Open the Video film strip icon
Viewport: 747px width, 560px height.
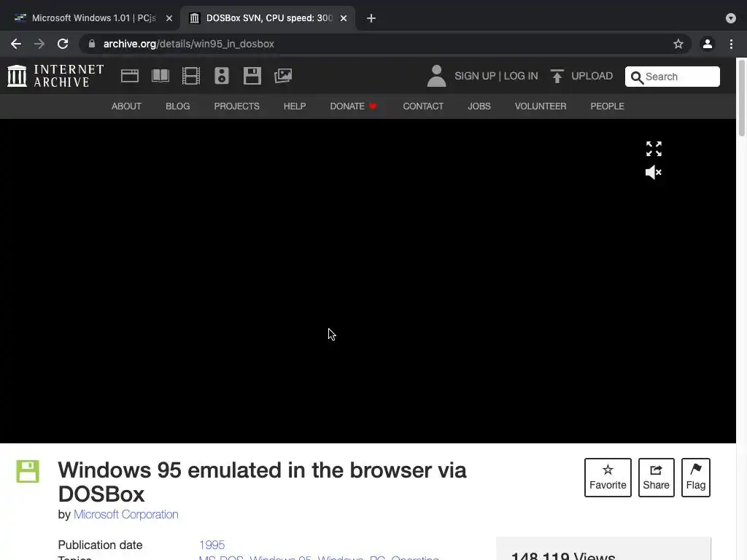(191, 76)
